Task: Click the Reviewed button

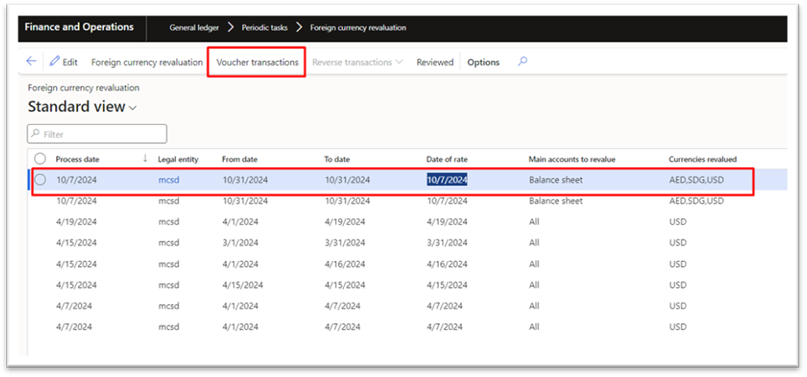Action: pyautogui.click(x=435, y=62)
